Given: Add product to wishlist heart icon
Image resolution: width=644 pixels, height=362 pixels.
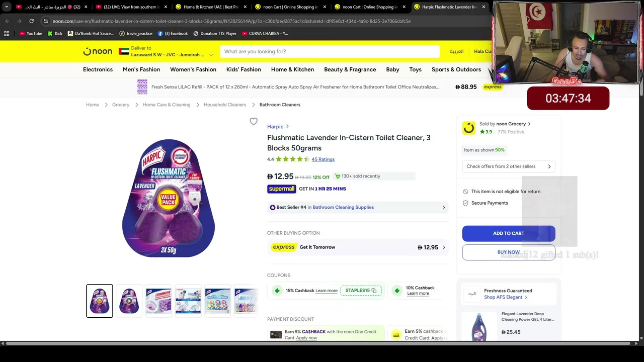Looking at the screenshot, I should pyautogui.click(x=254, y=121).
